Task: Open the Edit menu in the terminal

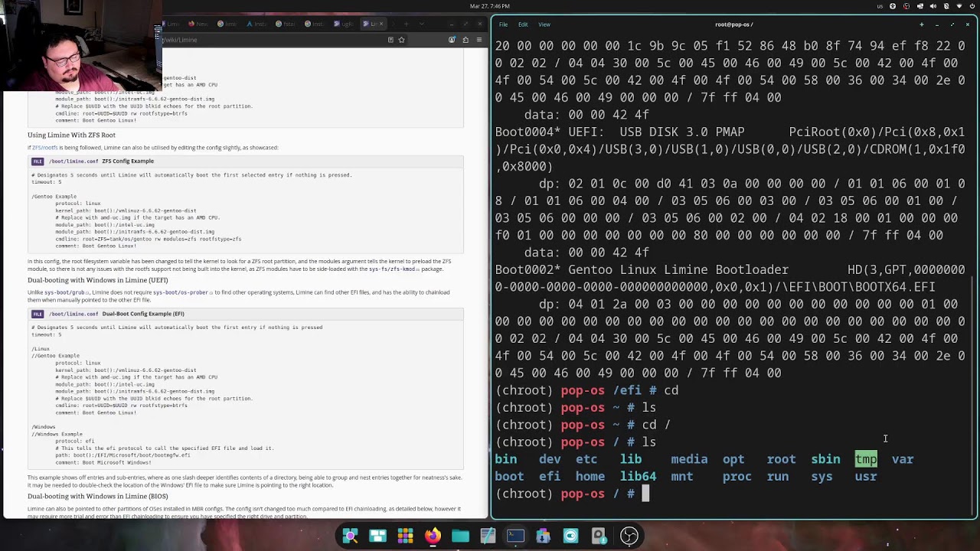Action: 523,24
